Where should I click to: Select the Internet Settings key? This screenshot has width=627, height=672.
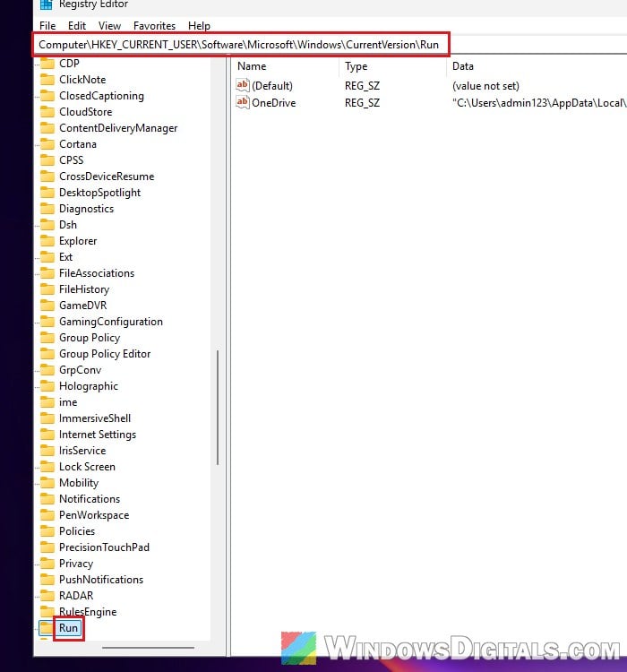(98, 435)
